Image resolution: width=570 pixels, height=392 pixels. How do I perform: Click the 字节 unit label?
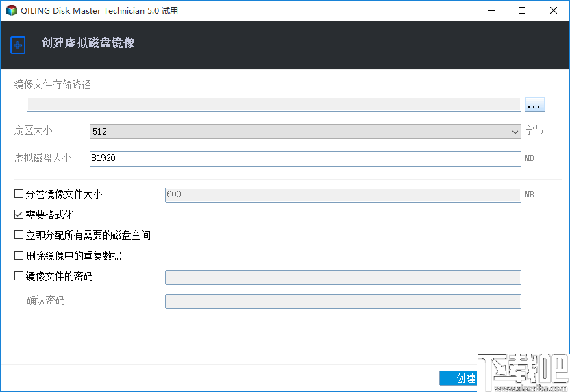click(534, 130)
